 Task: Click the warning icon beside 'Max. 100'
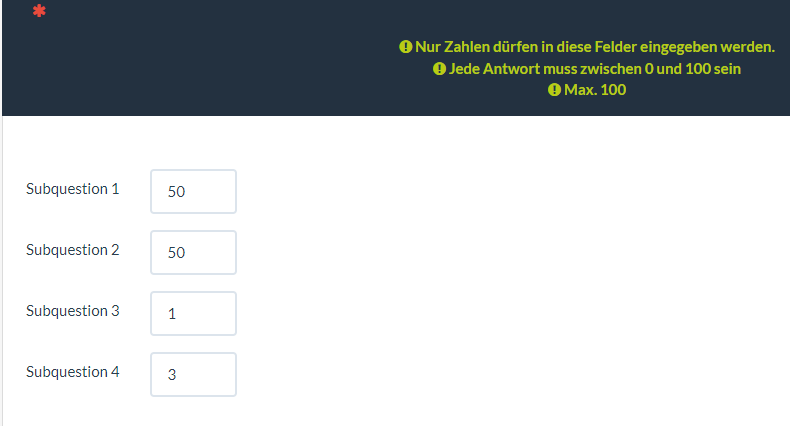pos(553,90)
